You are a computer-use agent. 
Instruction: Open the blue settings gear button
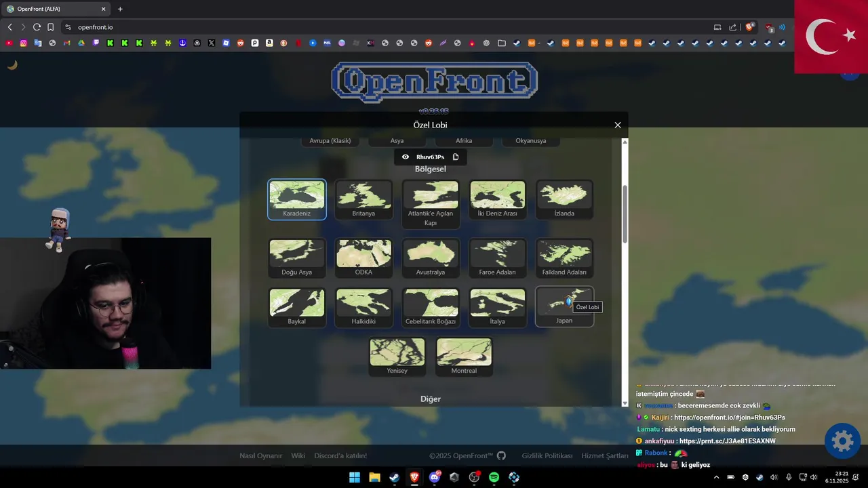pos(842,441)
